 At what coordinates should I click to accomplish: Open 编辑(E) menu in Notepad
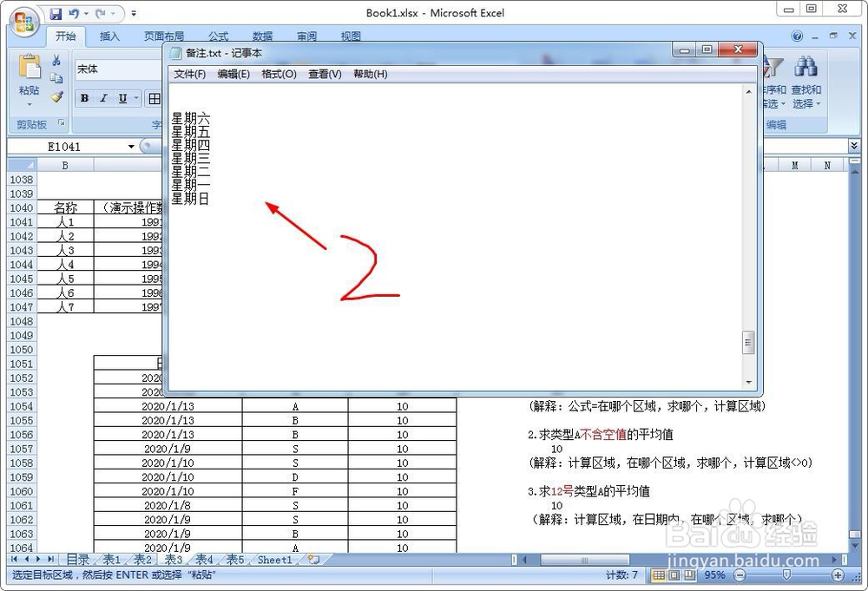(x=233, y=74)
